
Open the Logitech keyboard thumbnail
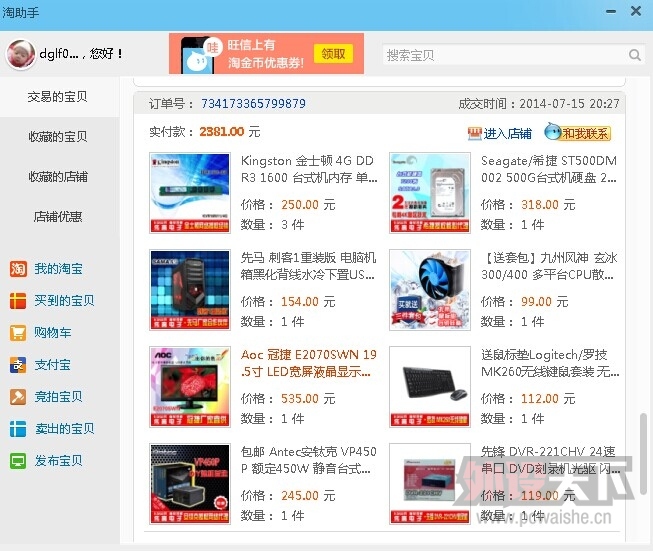click(430, 386)
